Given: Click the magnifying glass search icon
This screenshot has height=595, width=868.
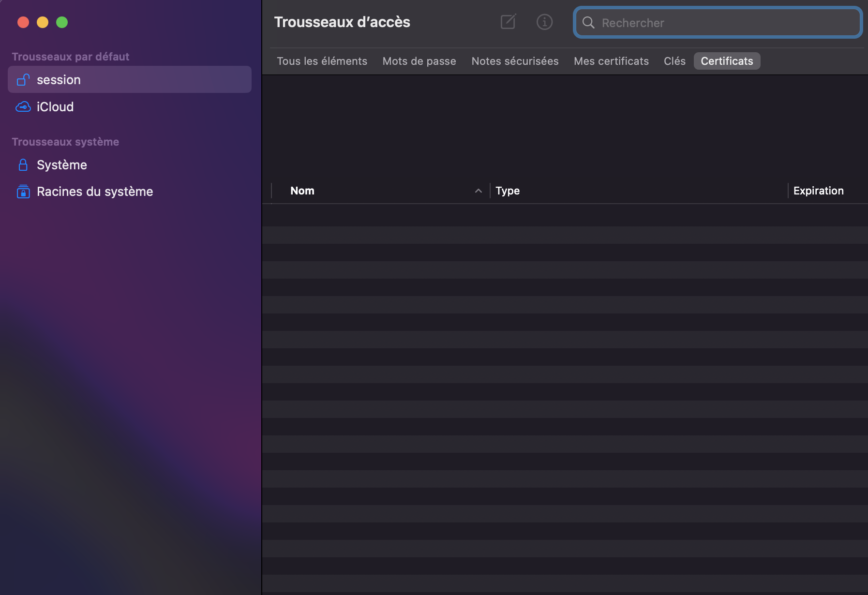Looking at the screenshot, I should pyautogui.click(x=588, y=22).
